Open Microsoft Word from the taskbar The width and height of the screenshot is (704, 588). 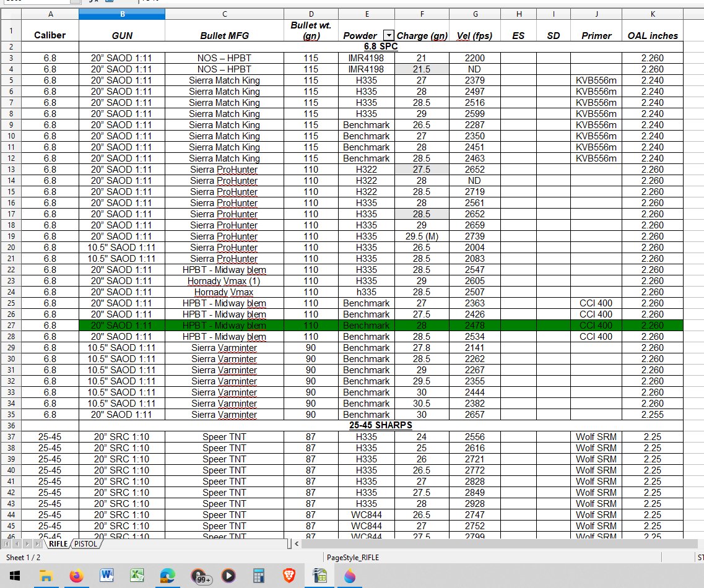(x=106, y=576)
